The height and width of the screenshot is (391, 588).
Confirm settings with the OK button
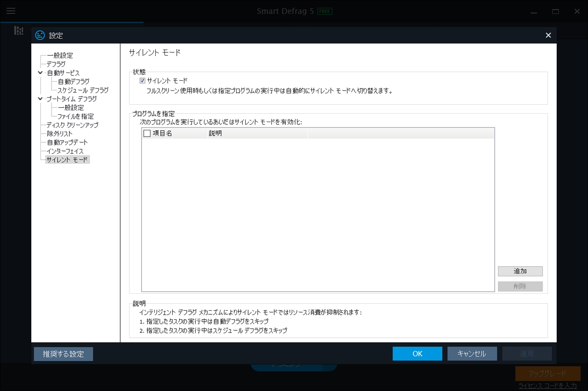[x=417, y=353]
